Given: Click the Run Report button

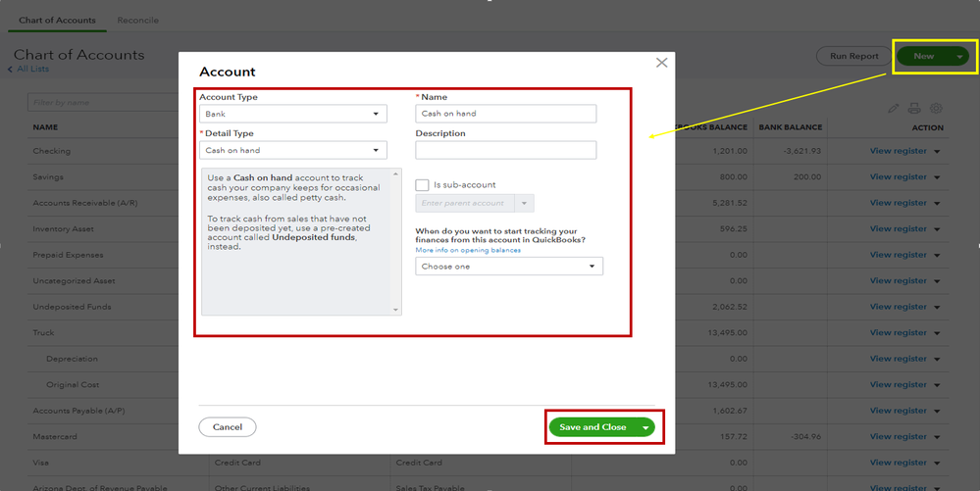Looking at the screenshot, I should [x=853, y=56].
